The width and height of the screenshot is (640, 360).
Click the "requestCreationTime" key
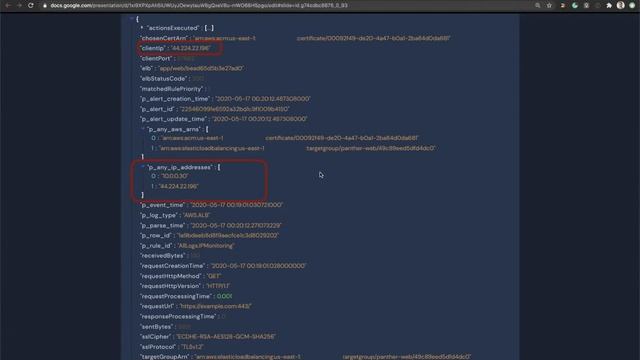pos(173,266)
